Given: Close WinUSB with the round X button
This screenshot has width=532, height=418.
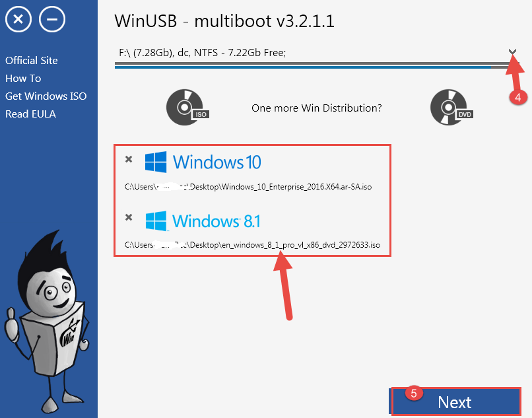Looking at the screenshot, I should click(18, 19).
